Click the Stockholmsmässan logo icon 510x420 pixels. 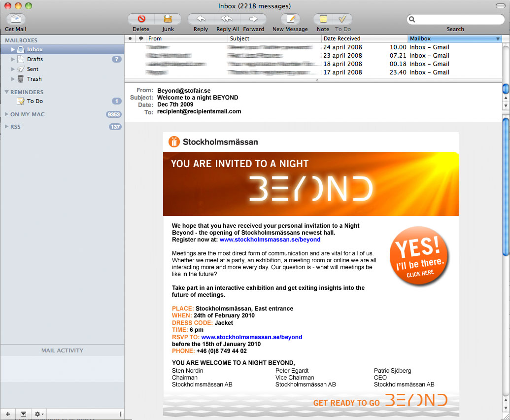[174, 142]
